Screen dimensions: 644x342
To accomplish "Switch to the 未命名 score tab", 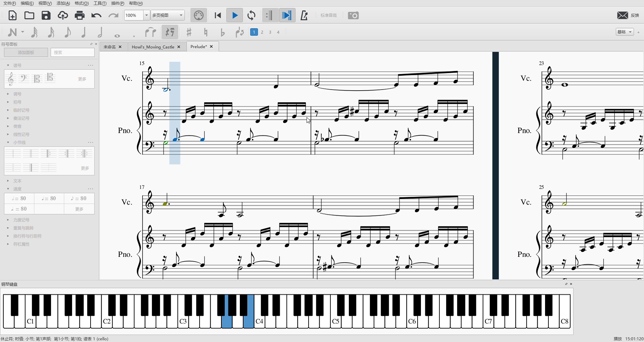I will (110, 47).
